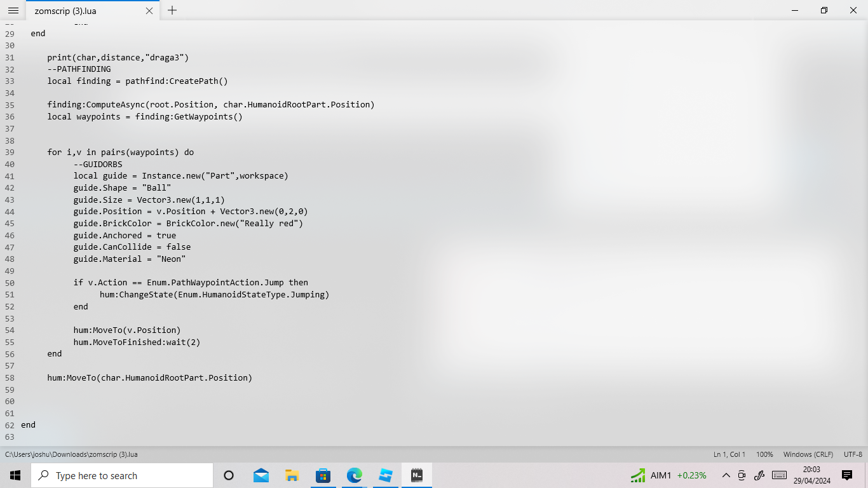Open the hamburger main menu

point(13,10)
